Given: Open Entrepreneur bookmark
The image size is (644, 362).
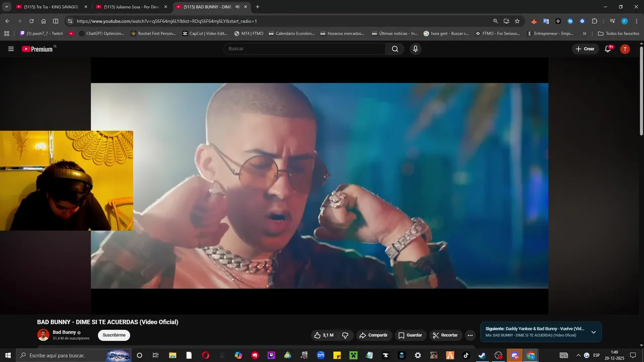Looking at the screenshot, I should (550, 34).
